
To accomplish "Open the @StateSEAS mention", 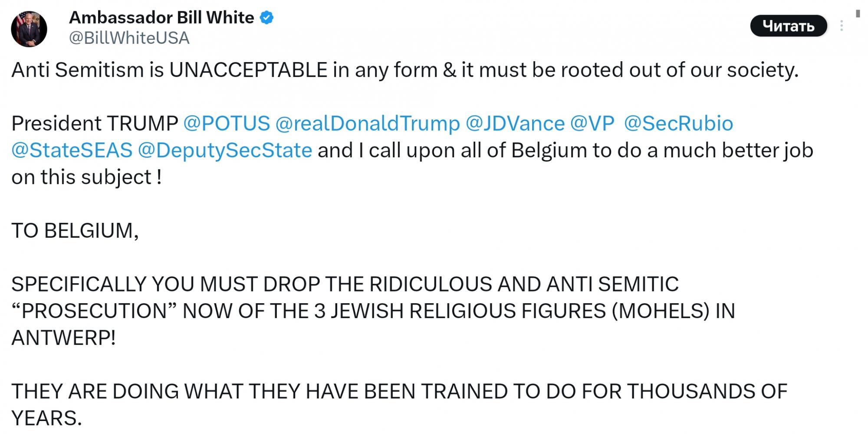I will (72, 150).
